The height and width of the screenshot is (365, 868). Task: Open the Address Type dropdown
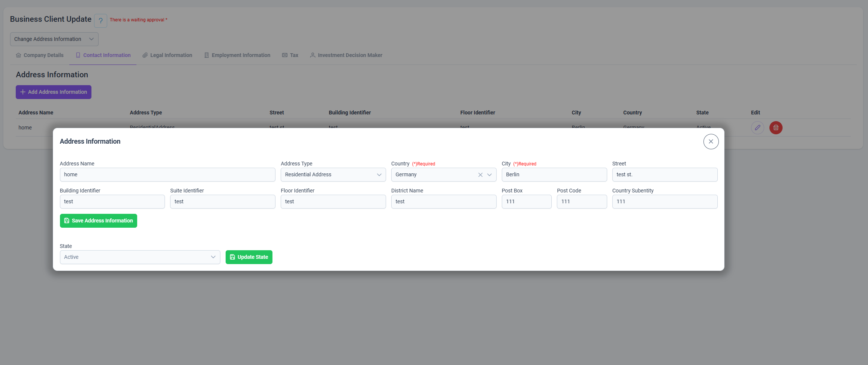click(333, 175)
